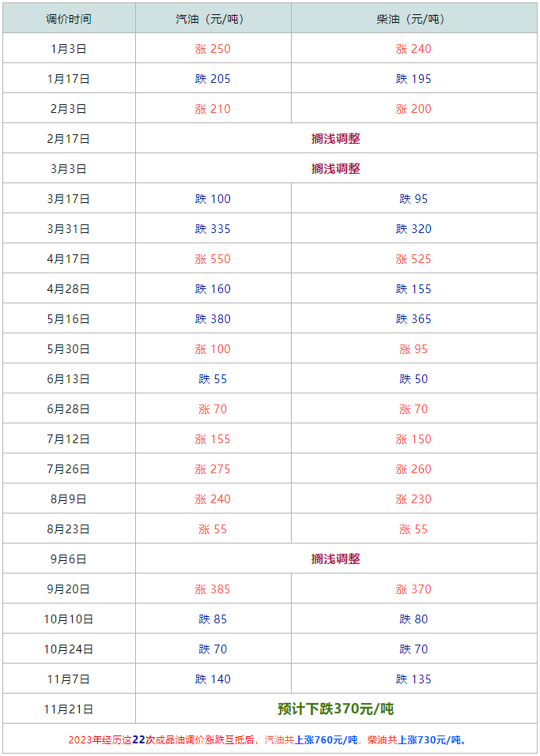Select the 1月3日 date cell
Screen dimensions: 540x756
click(69, 49)
